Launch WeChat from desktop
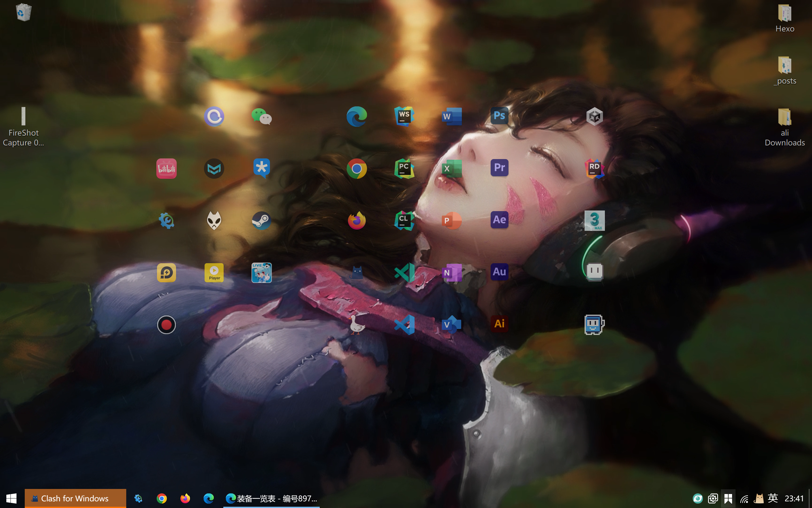 click(x=261, y=117)
